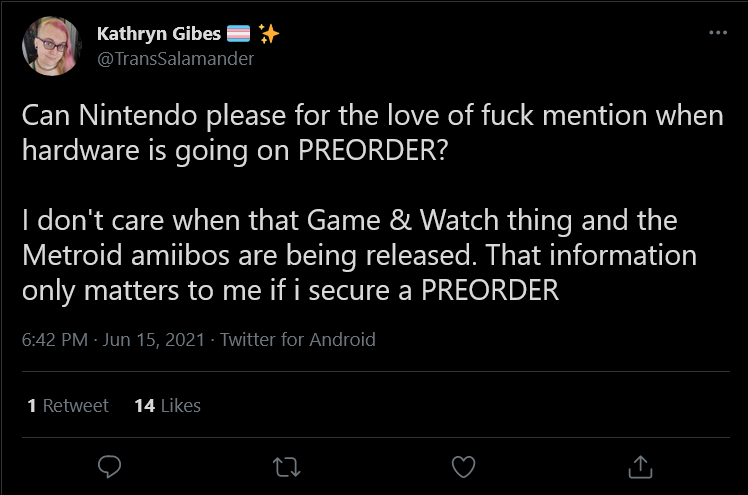748x495 pixels.
Task: Click the Kathryn Gibes display name
Action: click(159, 34)
